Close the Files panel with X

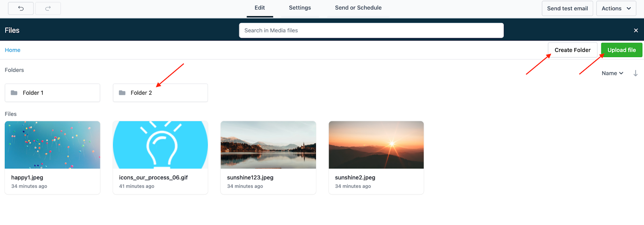[x=636, y=31]
